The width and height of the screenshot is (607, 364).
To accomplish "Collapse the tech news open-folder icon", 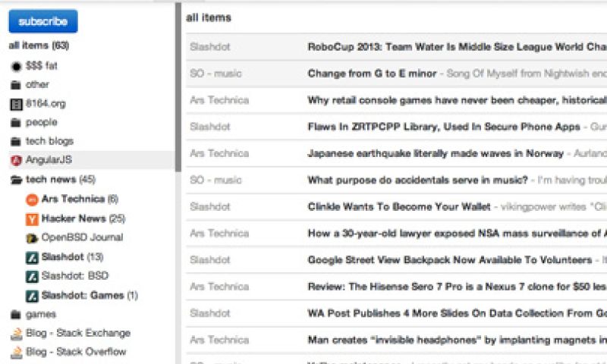I will click(x=16, y=180).
